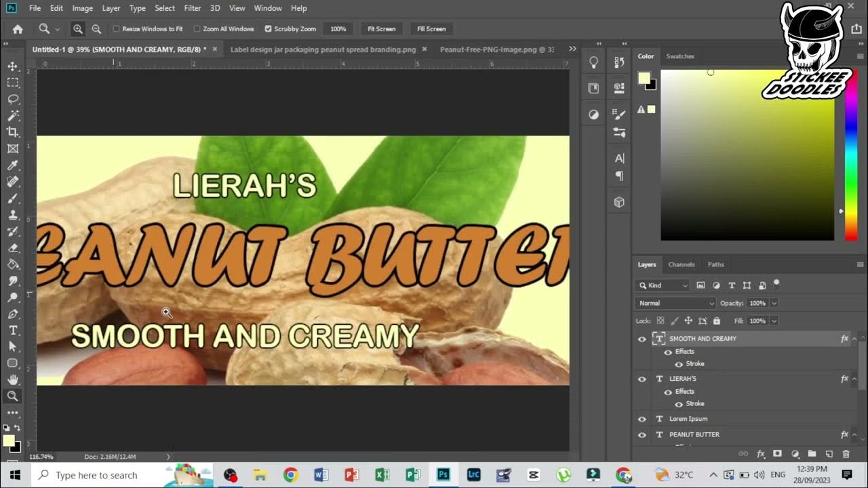The width and height of the screenshot is (868, 488).
Task: Toggle Stroke effect visibility under SMOOTH AND CREAMY
Action: pyautogui.click(x=679, y=364)
